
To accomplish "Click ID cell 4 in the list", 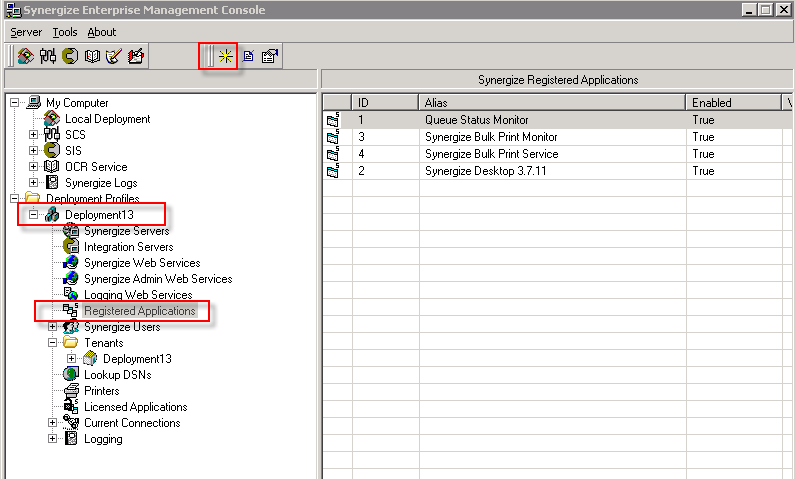I will pyautogui.click(x=361, y=154).
